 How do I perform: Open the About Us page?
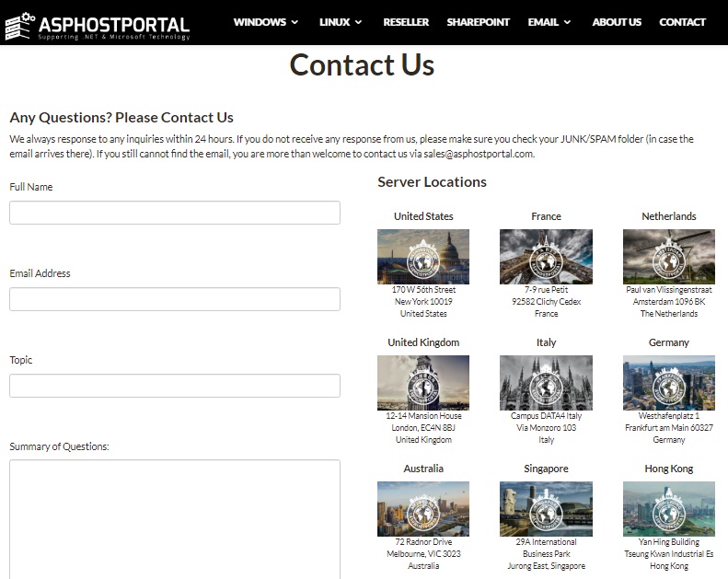pos(617,22)
